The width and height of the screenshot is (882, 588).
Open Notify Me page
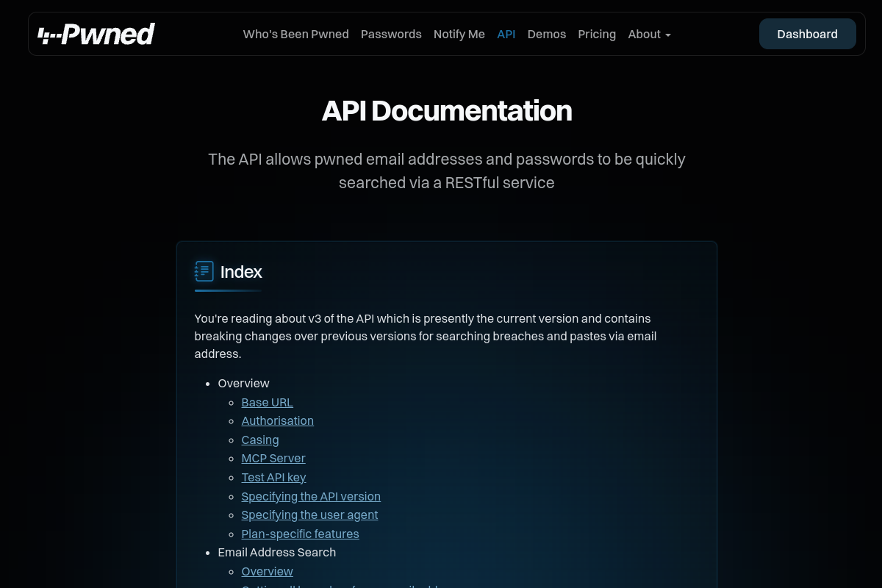(x=459, y=34)
